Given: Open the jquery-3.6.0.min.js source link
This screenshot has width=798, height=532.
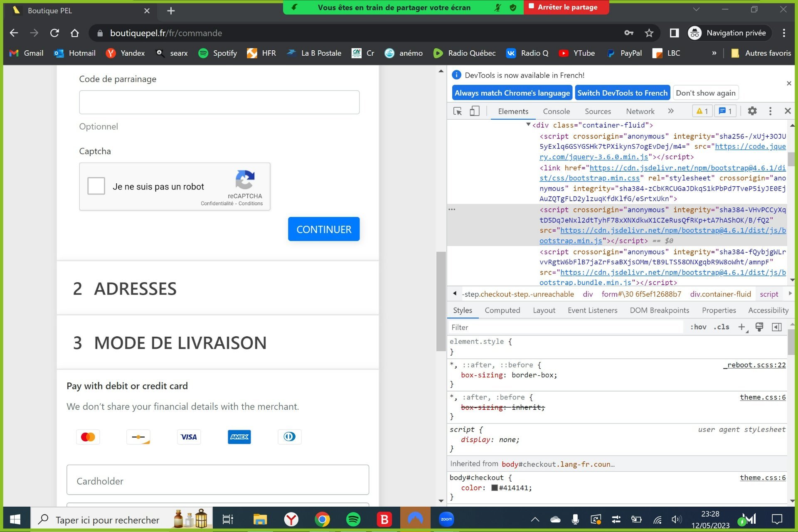Looking at the screenshot, I should tap(663, 152).
